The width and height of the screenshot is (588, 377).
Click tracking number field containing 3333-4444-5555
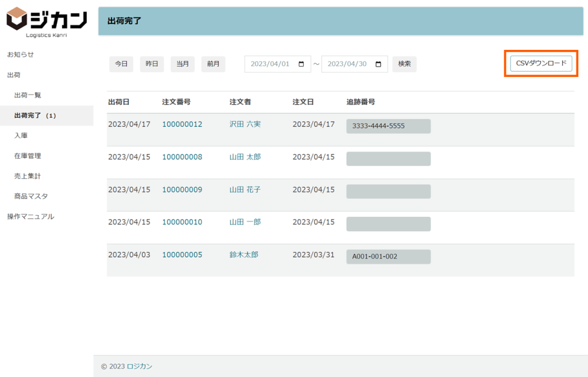click(388, 126)
